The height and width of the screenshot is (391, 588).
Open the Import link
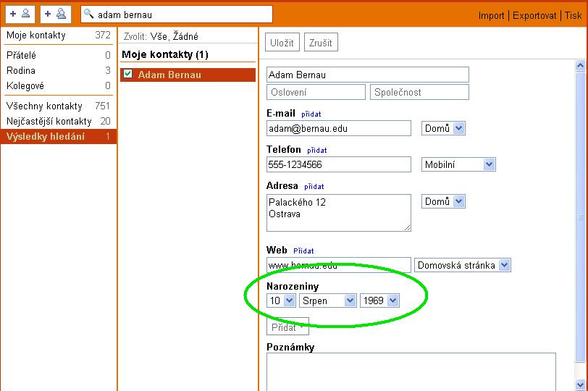(491, 15)
